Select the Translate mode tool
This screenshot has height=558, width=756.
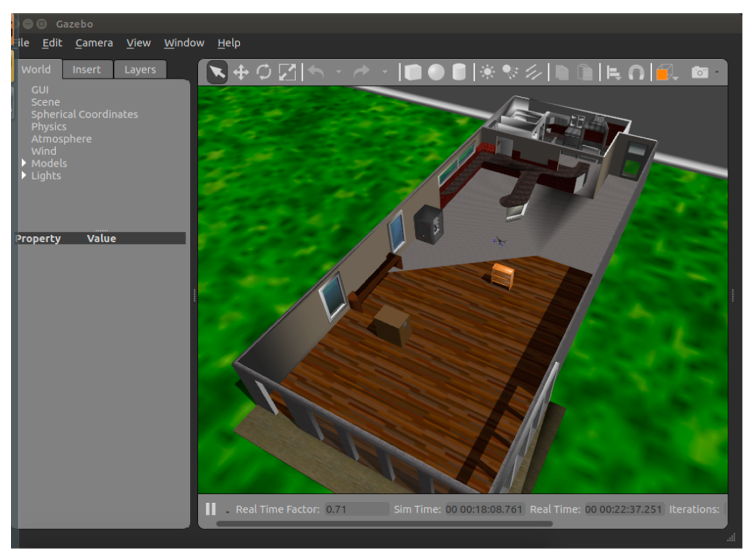241,72
